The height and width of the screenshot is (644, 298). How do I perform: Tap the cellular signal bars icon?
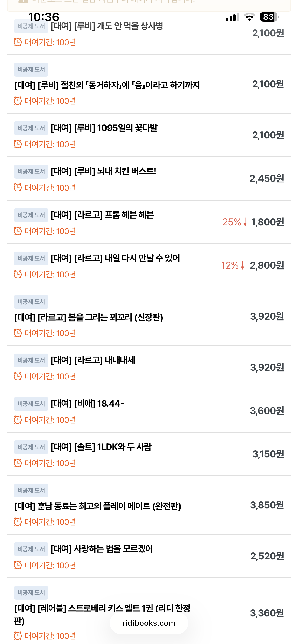[x=232, y=17]
